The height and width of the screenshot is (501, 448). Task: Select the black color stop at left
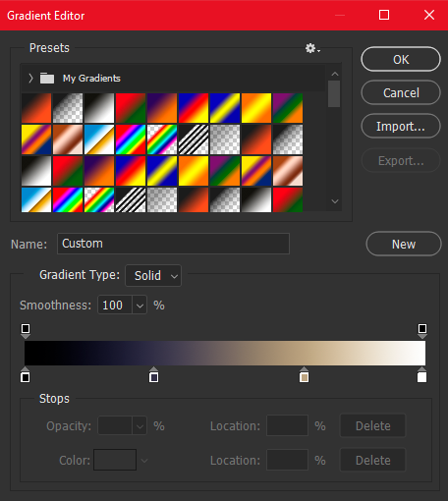pos(26,375)
